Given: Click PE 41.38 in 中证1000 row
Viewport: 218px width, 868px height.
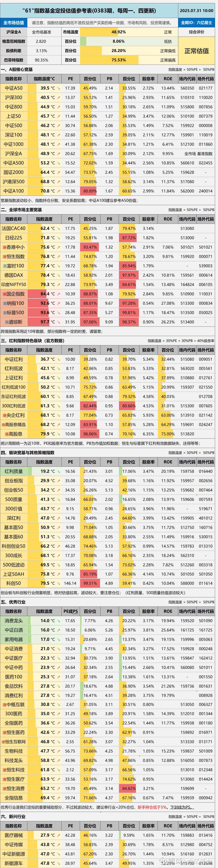Looking at the screenshot, I should 70,144.
